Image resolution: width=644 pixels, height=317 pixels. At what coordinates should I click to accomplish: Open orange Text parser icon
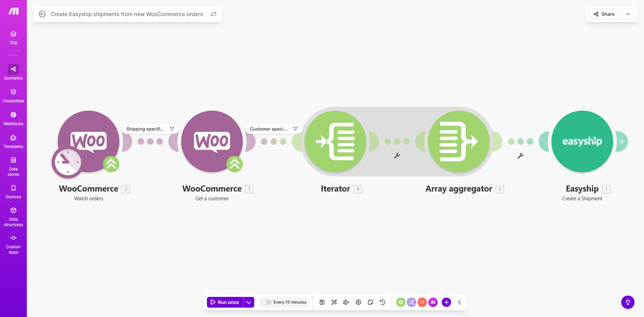[422, 302]
